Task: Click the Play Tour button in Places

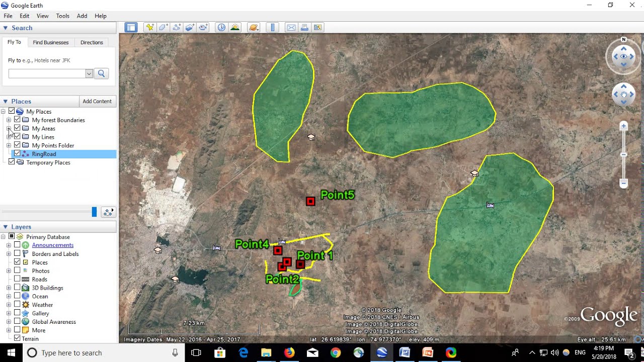Action: click(x=108, y=212)
